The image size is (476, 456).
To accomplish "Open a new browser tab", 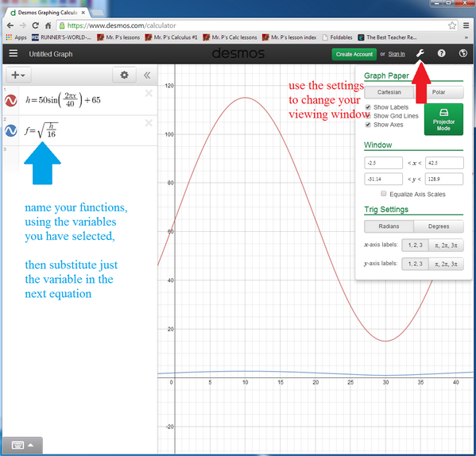I will click(97, 13).
